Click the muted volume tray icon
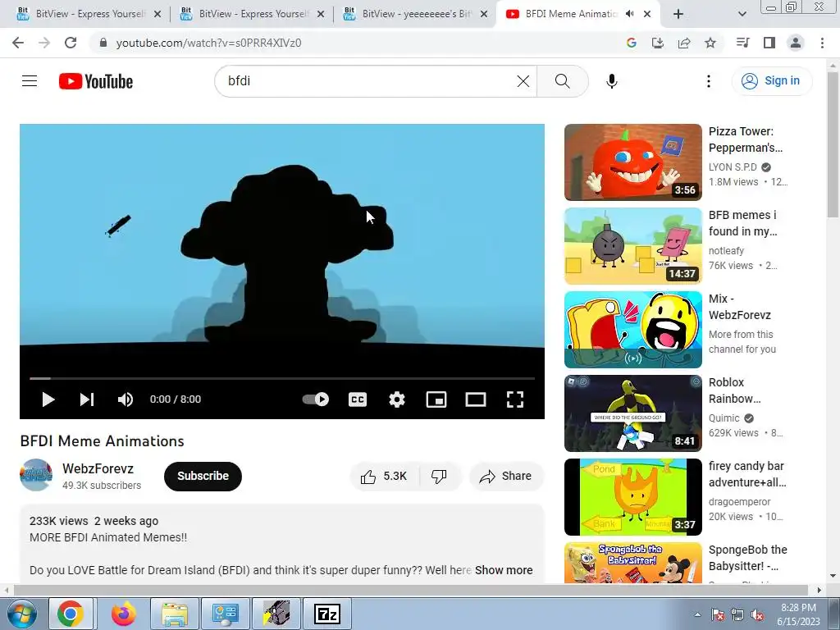Viewport: 840px width, 630px height. coord(757,614)
